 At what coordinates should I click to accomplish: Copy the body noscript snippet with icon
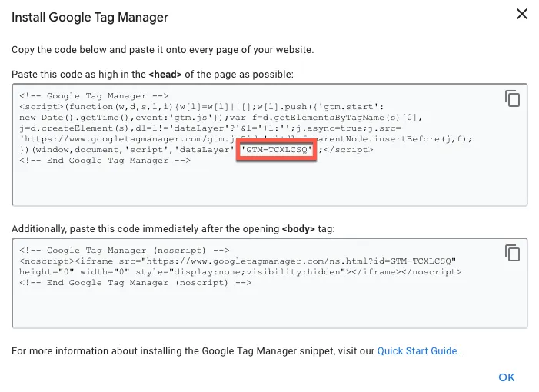pos(512,253)
